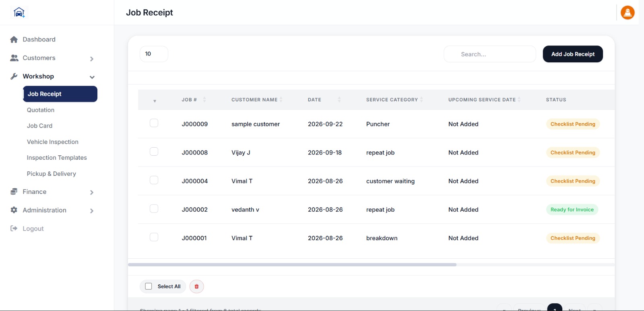Click Checklist Pending badge for J000008
Screen dimensions: 644x311
573,152
